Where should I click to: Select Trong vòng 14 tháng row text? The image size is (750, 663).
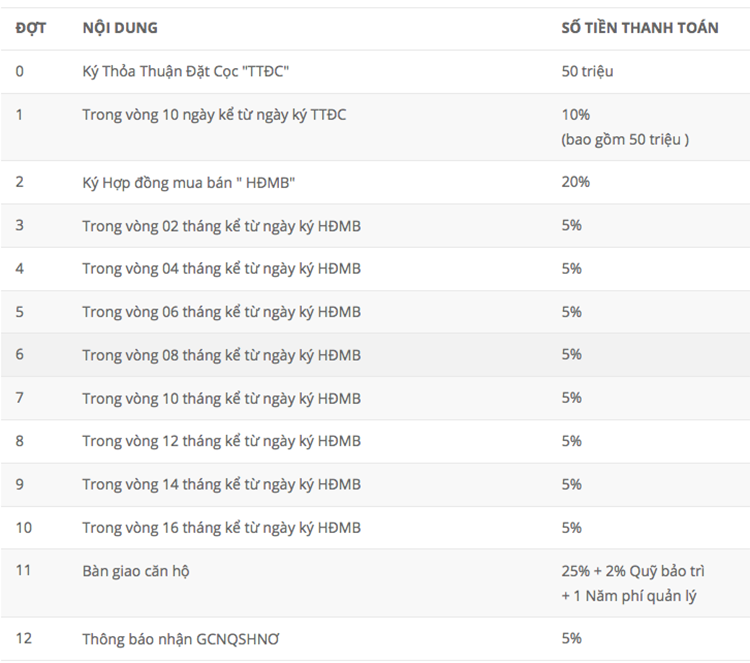click(x=221, y=485)
